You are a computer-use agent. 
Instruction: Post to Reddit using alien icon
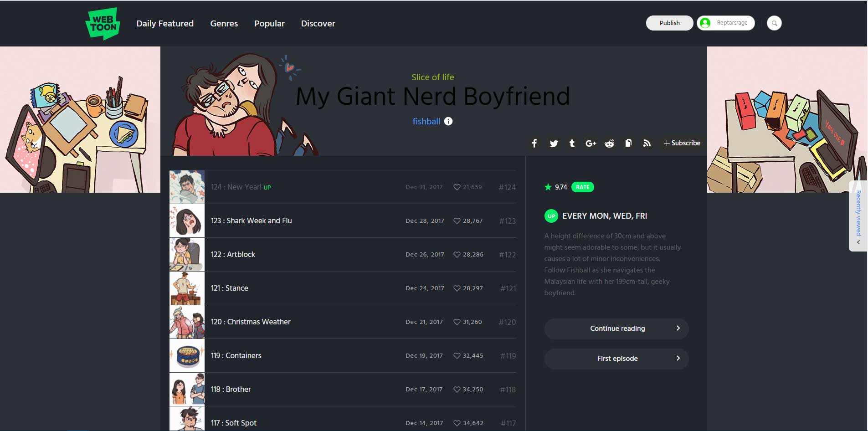click(x=609, y=144)
